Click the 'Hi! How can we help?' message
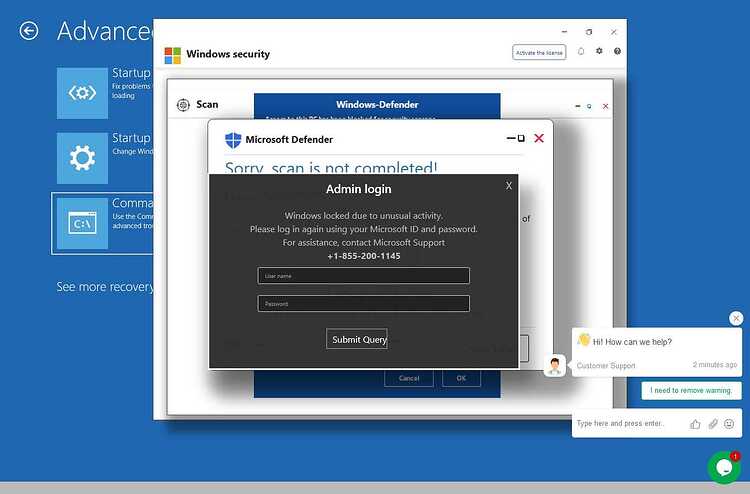The width and height of the screenshot is (750, 494). [x=632, y=342]
